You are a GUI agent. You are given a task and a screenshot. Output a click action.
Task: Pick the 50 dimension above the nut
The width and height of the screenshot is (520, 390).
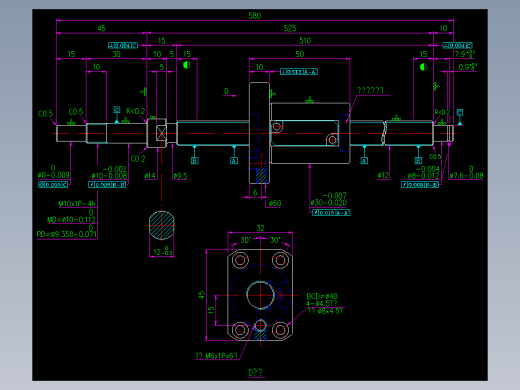point(300,54)
